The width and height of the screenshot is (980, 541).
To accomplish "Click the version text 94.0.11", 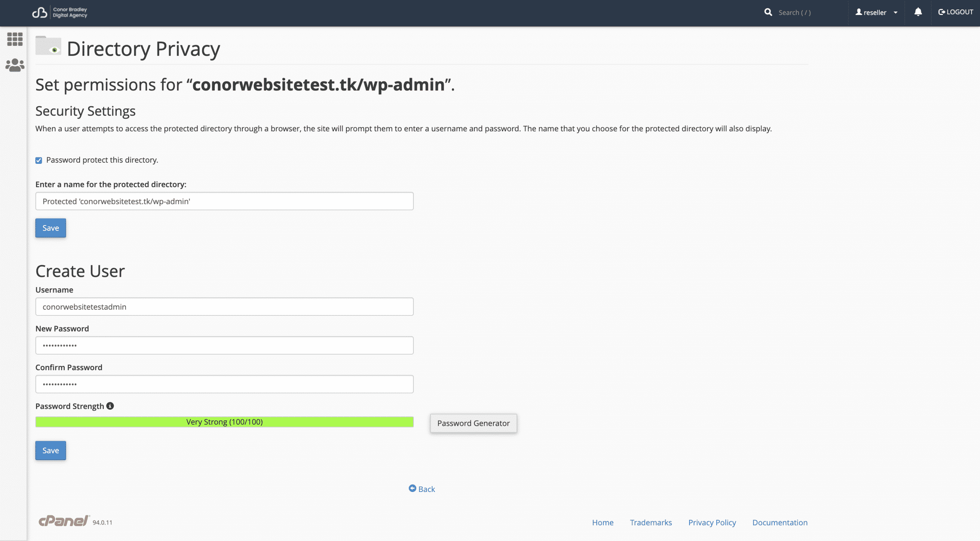I will click(x=102, y=523).
